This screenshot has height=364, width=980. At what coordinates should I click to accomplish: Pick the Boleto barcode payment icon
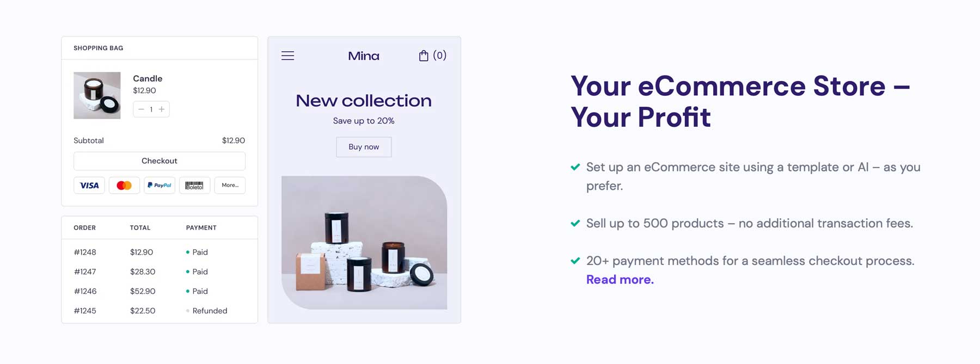[194, 185]
